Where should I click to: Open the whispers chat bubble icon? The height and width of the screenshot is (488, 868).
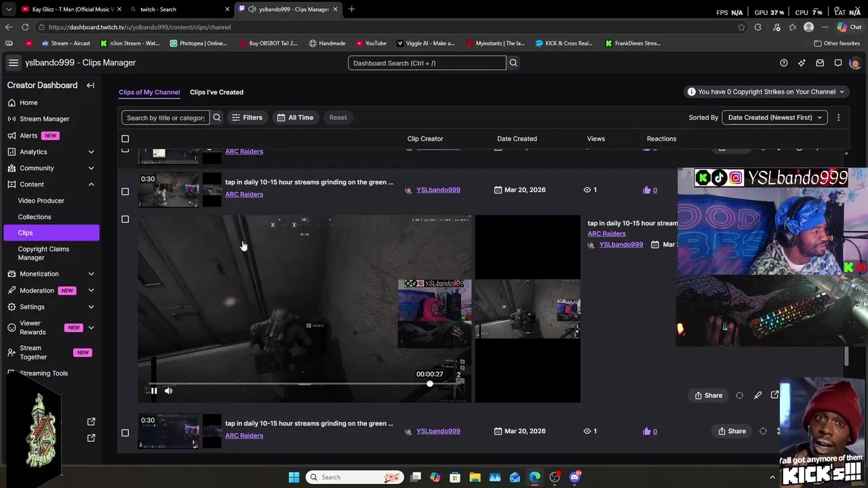(838, 63)
